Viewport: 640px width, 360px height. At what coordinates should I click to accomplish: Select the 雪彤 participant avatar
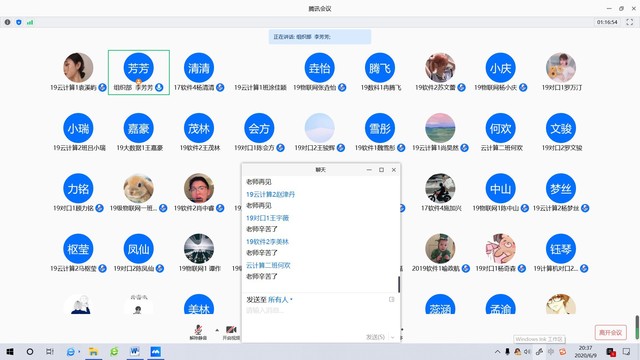pyautogui.click(x=380, y=128)
